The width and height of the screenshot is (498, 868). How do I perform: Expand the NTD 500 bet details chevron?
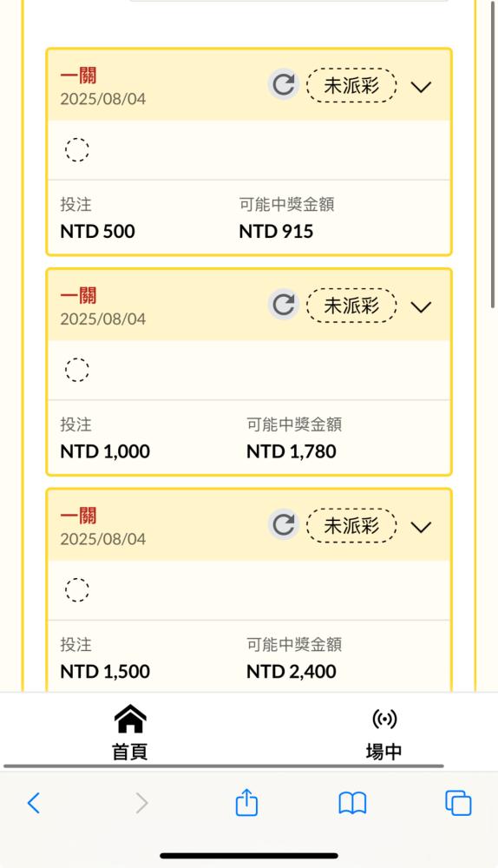click(421, 87)
